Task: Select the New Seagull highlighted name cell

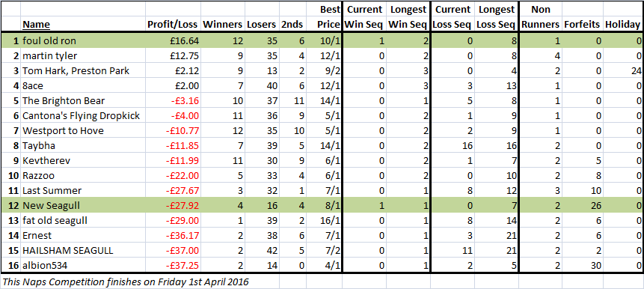Action: (x=83, y=206)
